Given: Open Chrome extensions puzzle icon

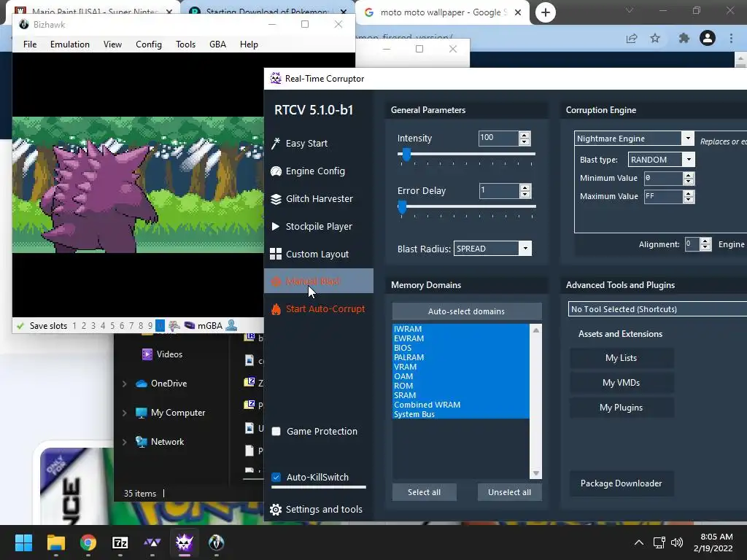Looking at the screenshot, I should pos(684,38).
